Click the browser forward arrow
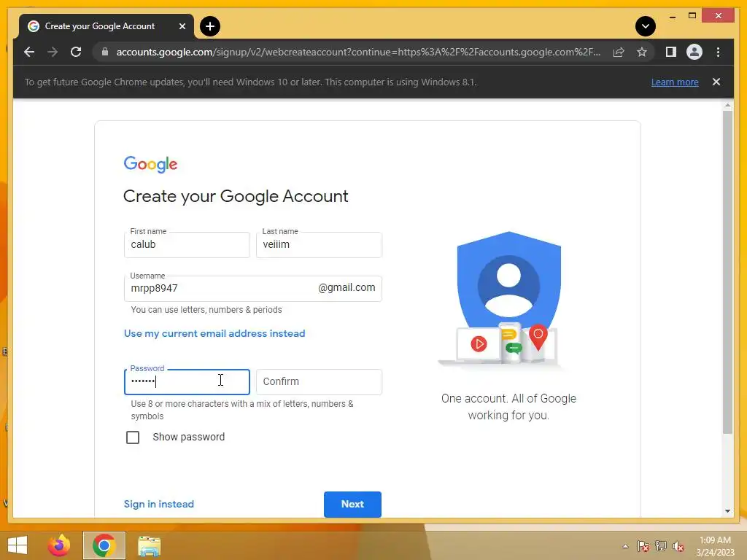The height and width of the screenshot is (560, 747). pos(53,52)
